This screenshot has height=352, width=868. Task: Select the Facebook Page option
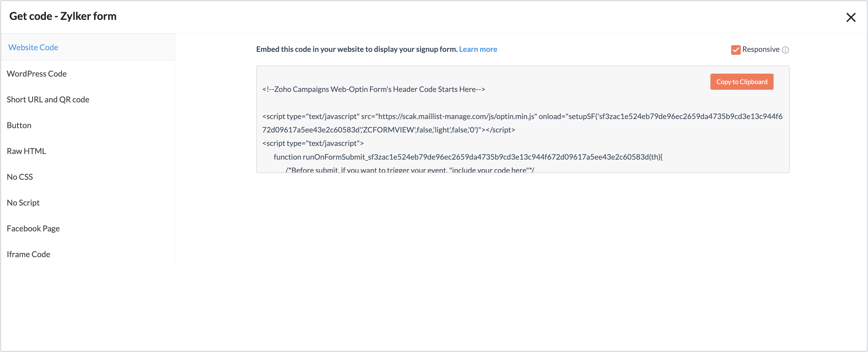(33, 228)
